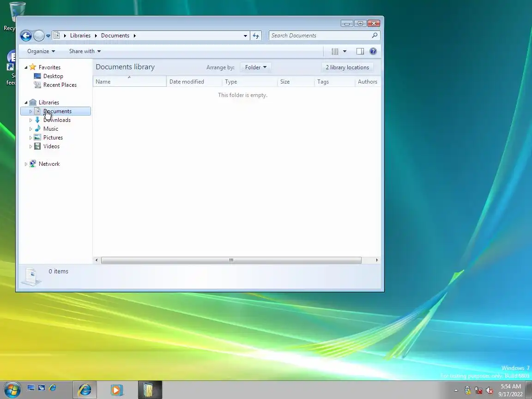532x399 pixels.
Task: Maximize the Documents library window
Action: point(360,24)
